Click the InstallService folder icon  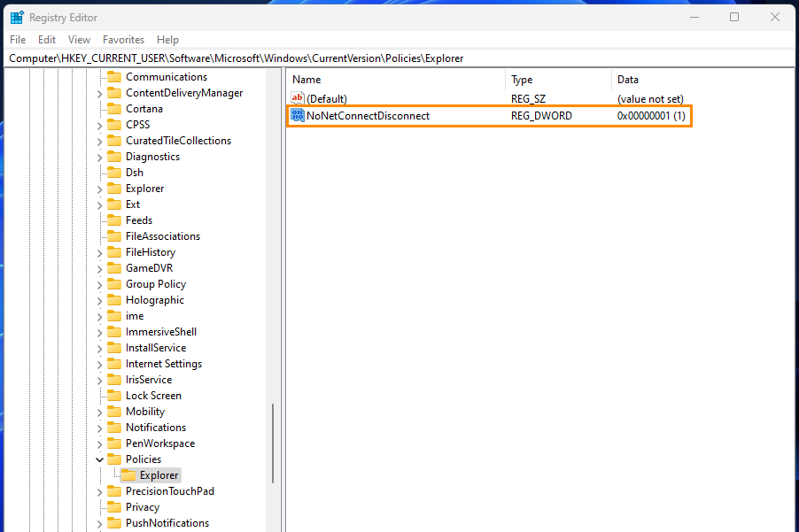tap(114, 348)
